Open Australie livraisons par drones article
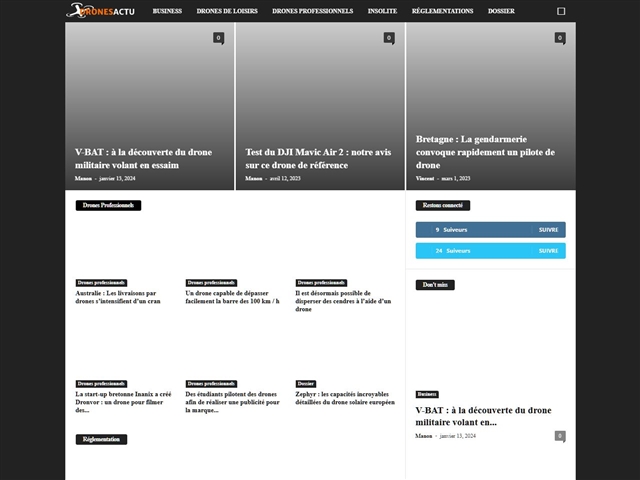The image size is (640, 480). pyautogui.click(x=118, y=297)
